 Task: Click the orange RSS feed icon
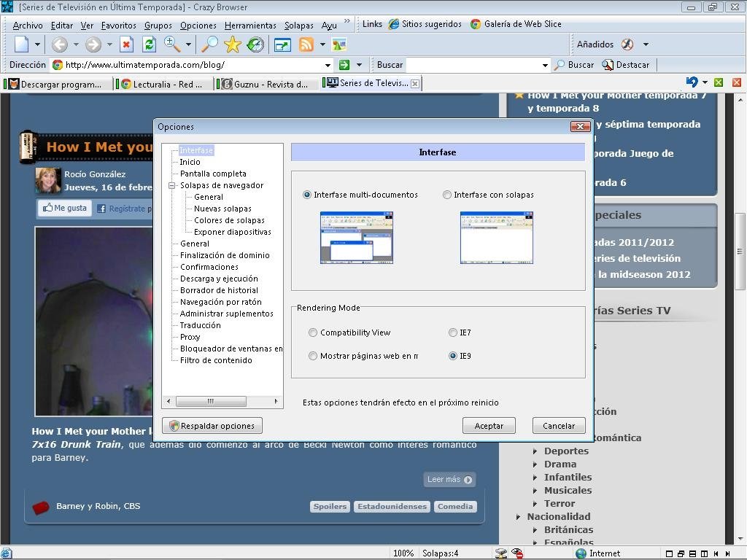(x=306, y=44)
